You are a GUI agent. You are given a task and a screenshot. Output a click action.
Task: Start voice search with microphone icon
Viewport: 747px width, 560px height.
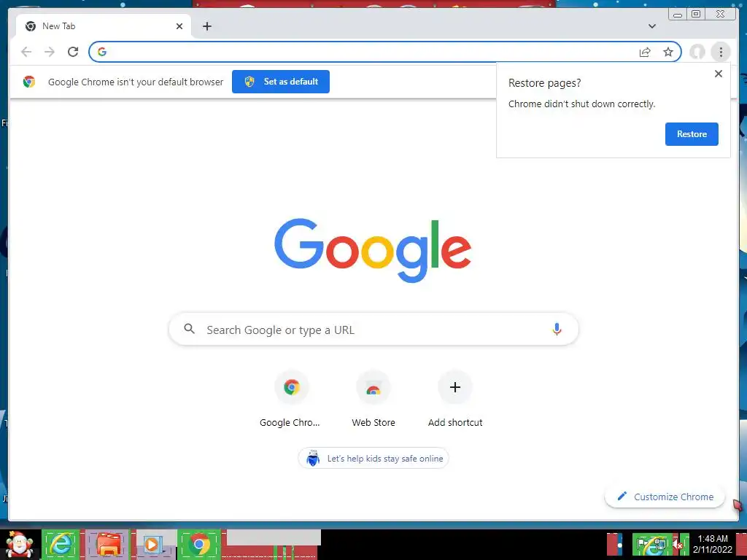click(x=557, y=329)
